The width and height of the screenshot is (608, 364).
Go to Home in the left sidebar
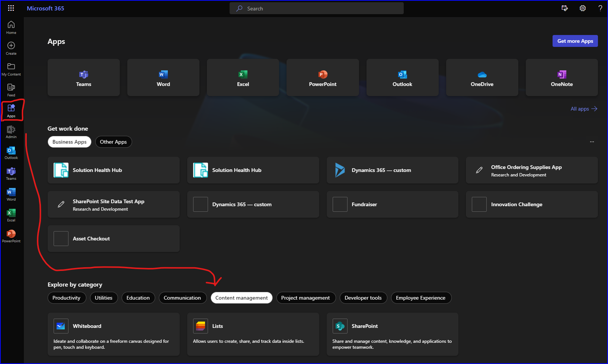pyautogui.click(x=11, y=28)
